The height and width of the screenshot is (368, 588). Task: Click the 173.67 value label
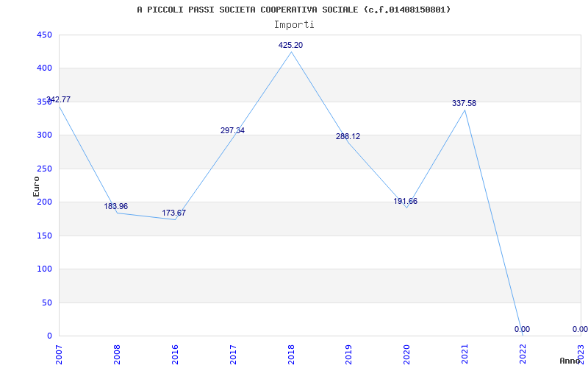[174, 213]
